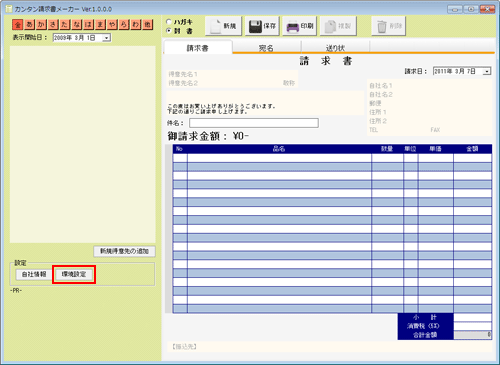This screenshot has width=500, height=365.
Task: Click the 住所1 placeholder text
Action: 378,112
